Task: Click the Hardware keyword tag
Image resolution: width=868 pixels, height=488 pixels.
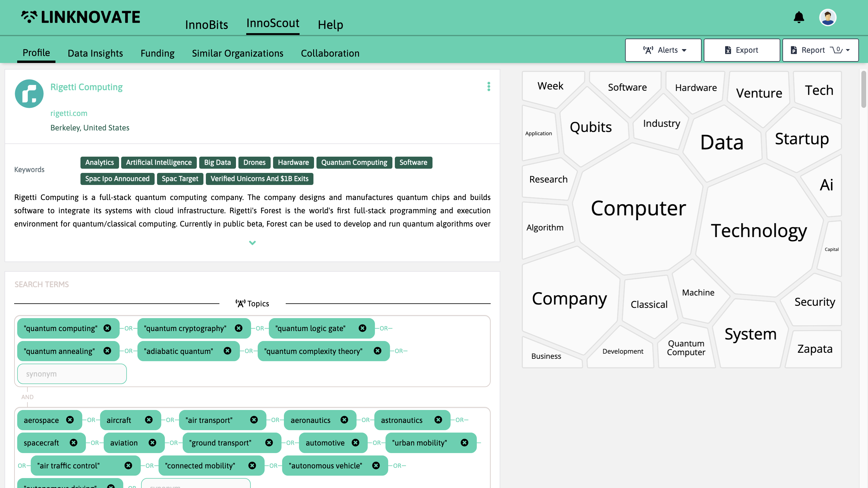Action: [293, 162]
